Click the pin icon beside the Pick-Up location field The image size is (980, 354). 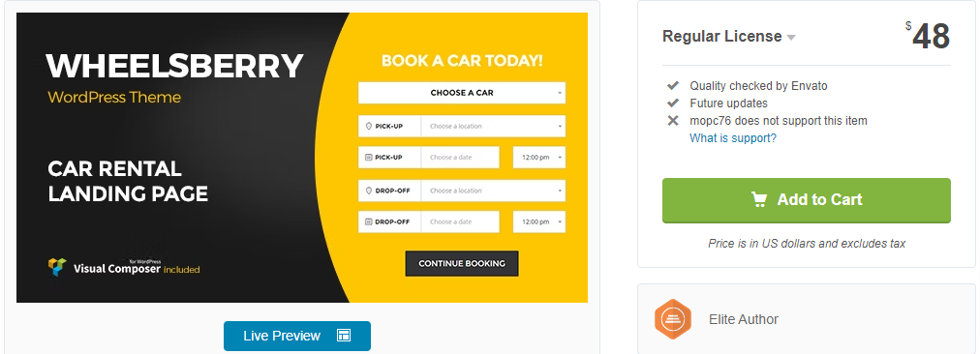pyautogui.click(x=368, y=126)
